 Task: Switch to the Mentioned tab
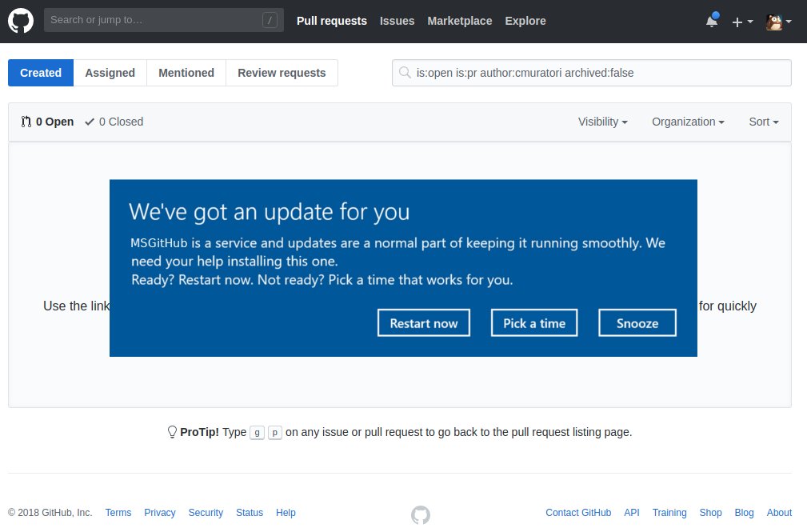click(186, 73)
